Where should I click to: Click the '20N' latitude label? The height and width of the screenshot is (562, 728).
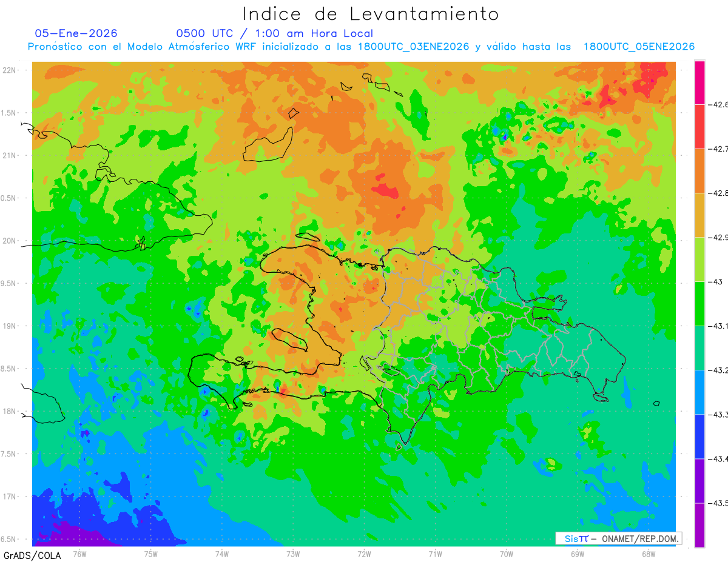[x=10, y=241]
